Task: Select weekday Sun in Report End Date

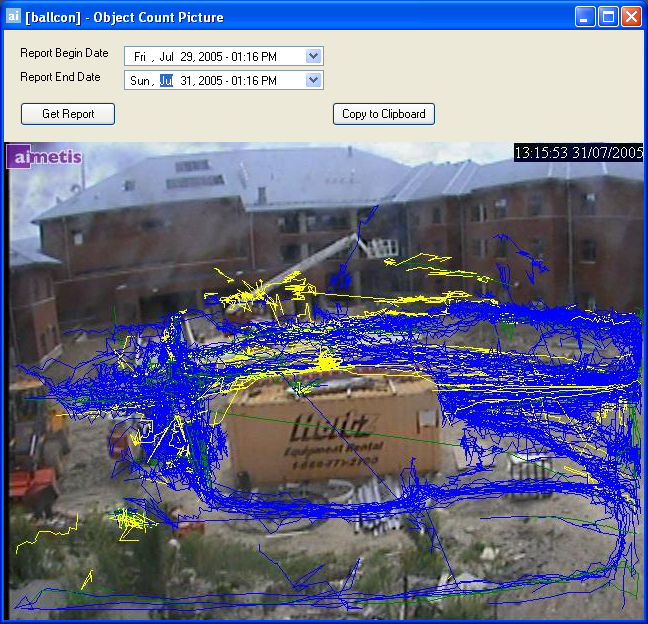Action: click(140, 81)
